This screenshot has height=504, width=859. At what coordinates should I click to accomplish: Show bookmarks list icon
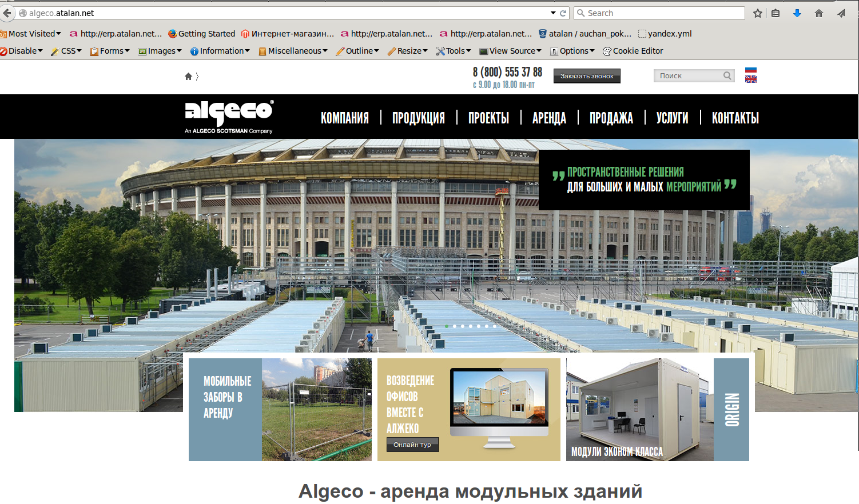pyautogui.click(x=776, y=13)
